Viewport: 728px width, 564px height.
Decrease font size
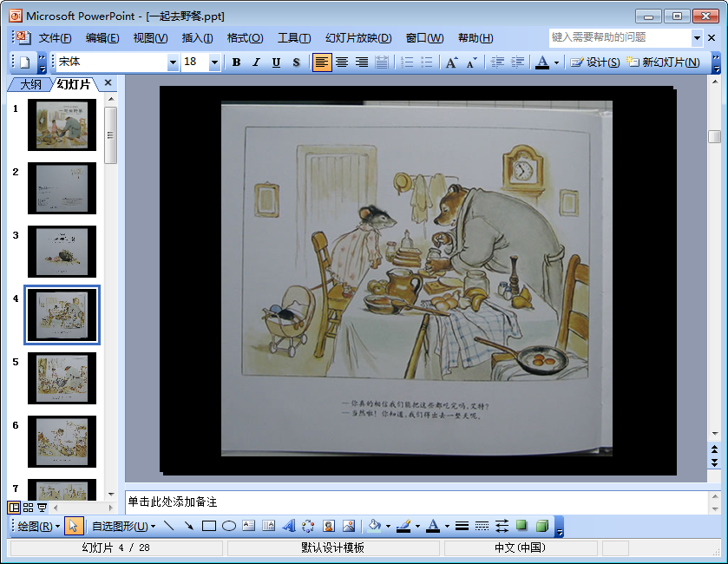(472, 62)
